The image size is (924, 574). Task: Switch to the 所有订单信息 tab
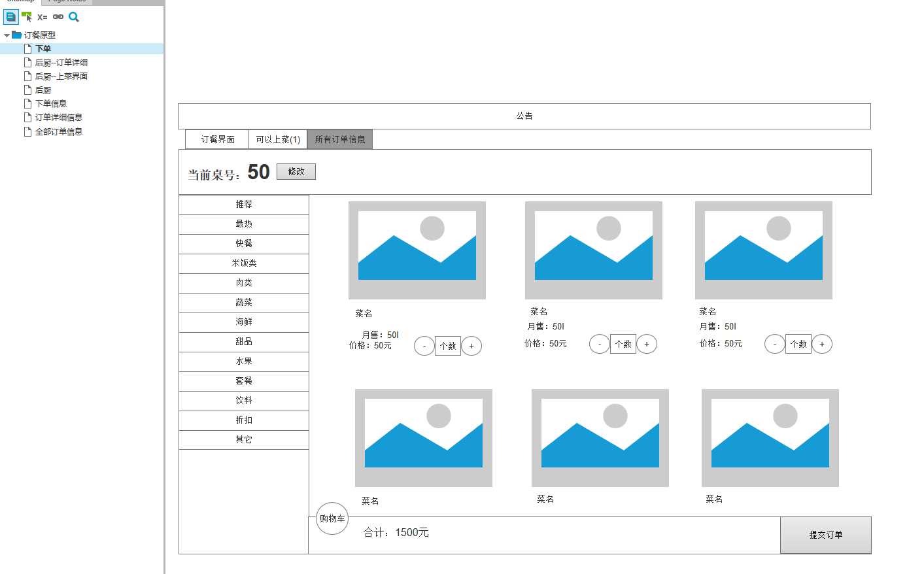point(340,139)
